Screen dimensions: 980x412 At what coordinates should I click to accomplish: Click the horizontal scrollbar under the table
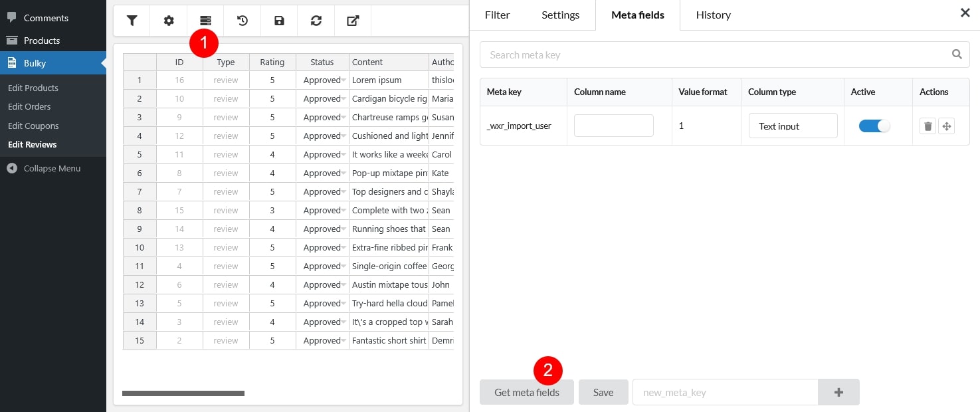tap(183, 393)
